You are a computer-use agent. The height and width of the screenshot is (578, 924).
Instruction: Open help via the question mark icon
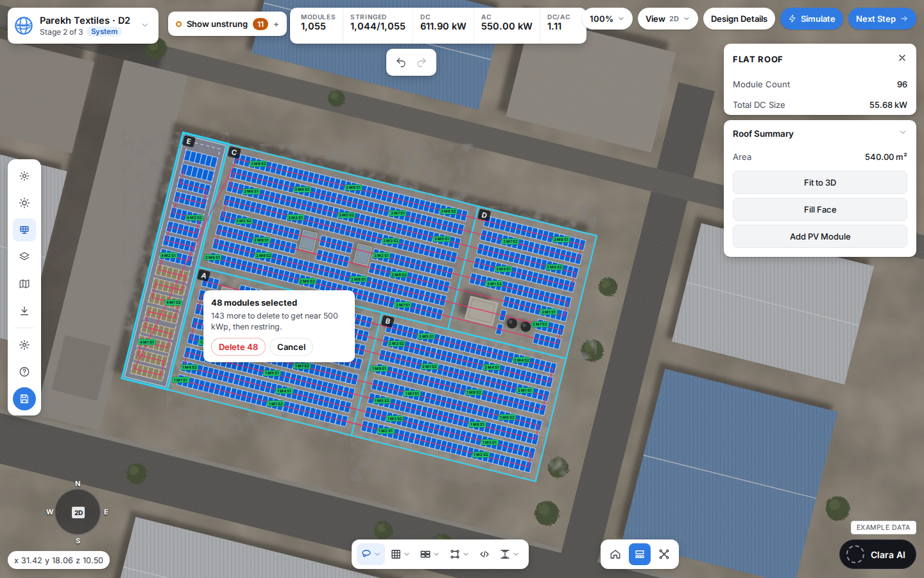point(24,372)
